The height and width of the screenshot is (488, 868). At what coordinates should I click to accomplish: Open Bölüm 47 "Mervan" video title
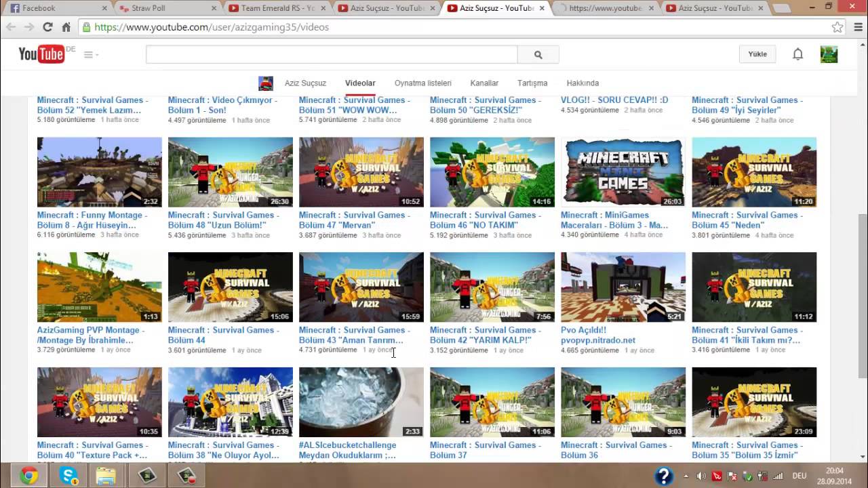tap(355, 220)
